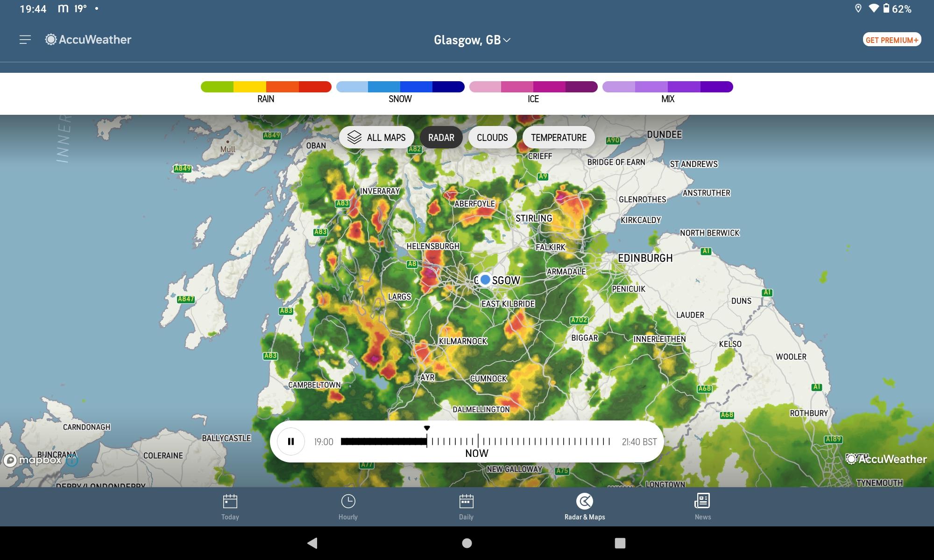
Task: Tap the Wi-Fi status icon
Action: point(873,8)
